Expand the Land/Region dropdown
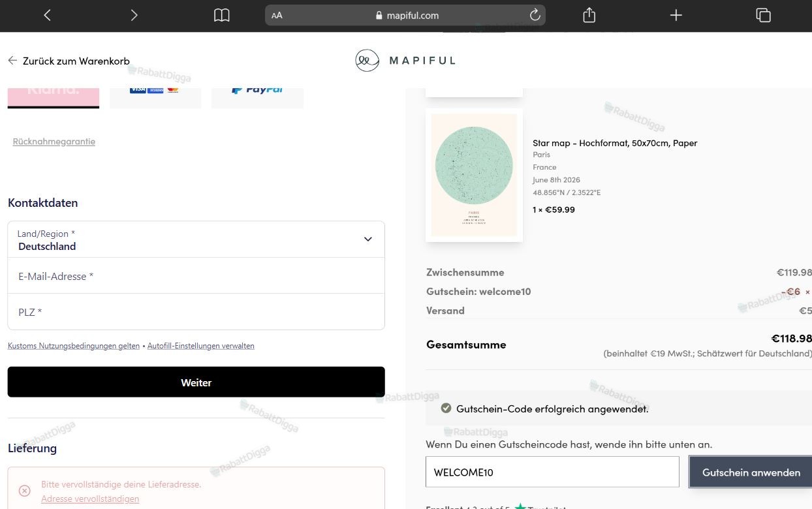 tap(196, 239)
